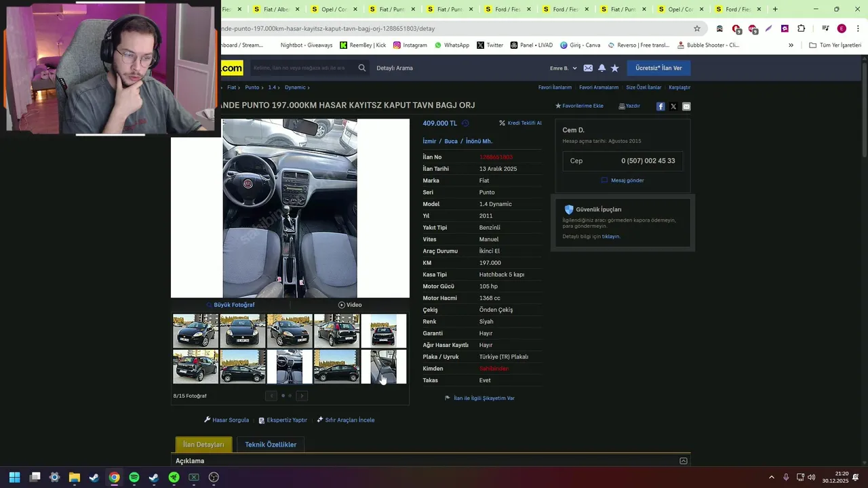Share listing by email icon
Image resolution: width=868 pixels, height=488 pixels.
(x=686, y=106)
